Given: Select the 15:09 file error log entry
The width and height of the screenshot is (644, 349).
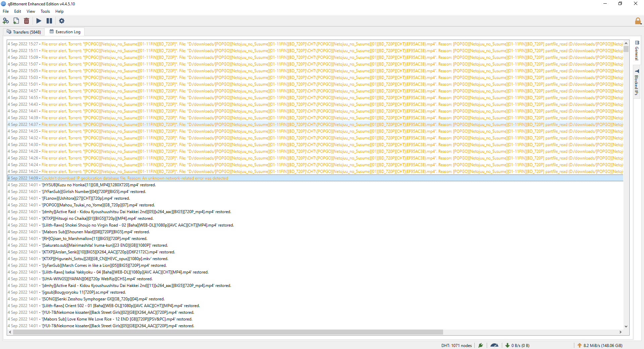Looking at the screenshot, I should point(315,57).
